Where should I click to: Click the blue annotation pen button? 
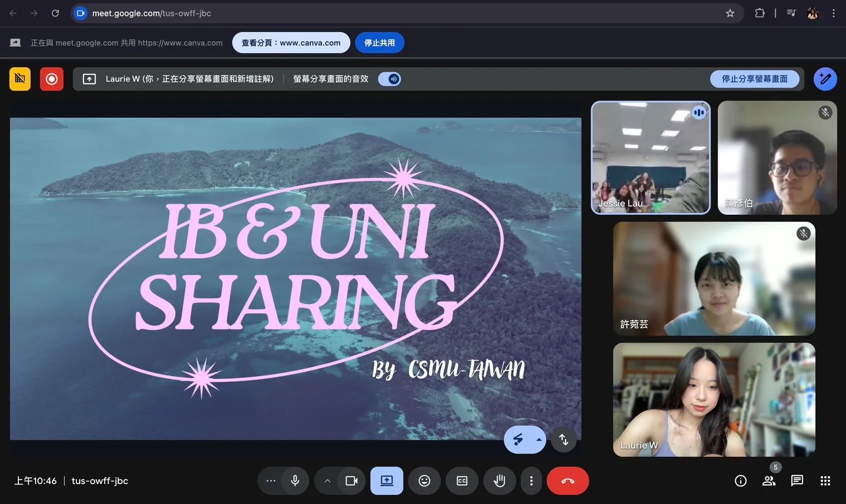click(x=825, y=79)
